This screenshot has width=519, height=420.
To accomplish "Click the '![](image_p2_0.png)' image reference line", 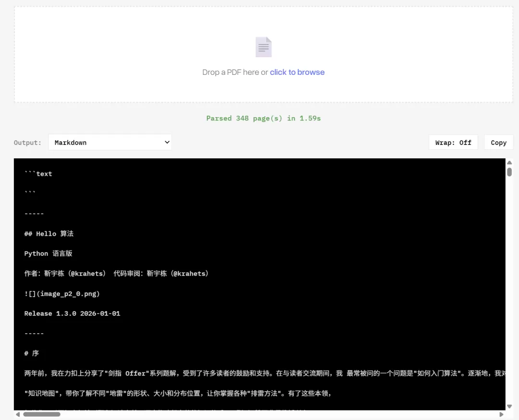I will (62, 294).
